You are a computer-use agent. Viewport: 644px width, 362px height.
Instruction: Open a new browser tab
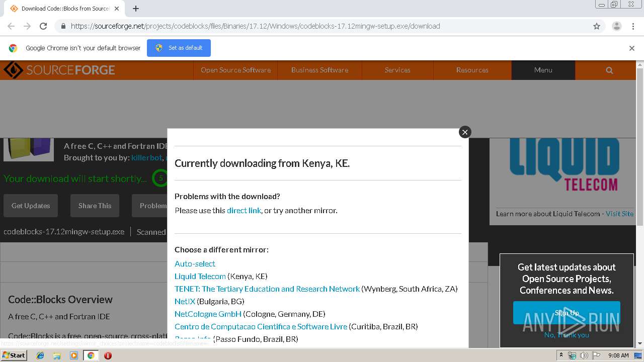tap(136, 9)
